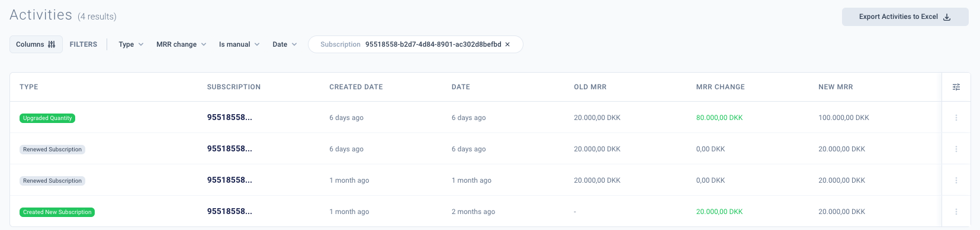Open subscription link in Upgraded Quantity row
This screenshot has width=980, height=230.
[230, 117]
